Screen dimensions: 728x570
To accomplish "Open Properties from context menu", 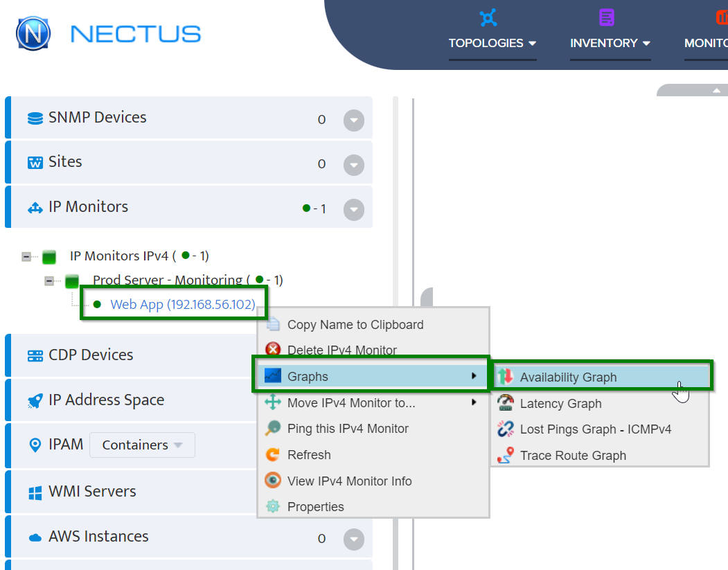I will click(x=373, y=506).
